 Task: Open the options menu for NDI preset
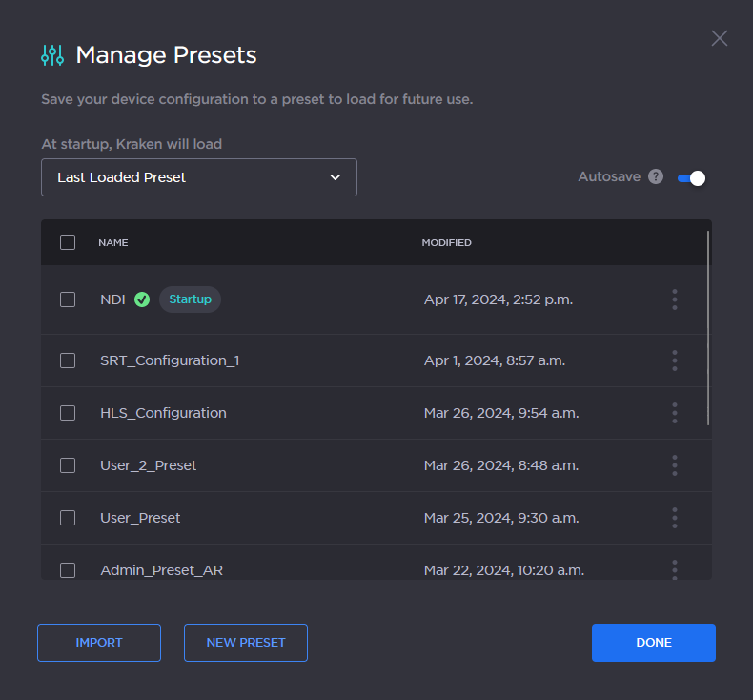674,299
